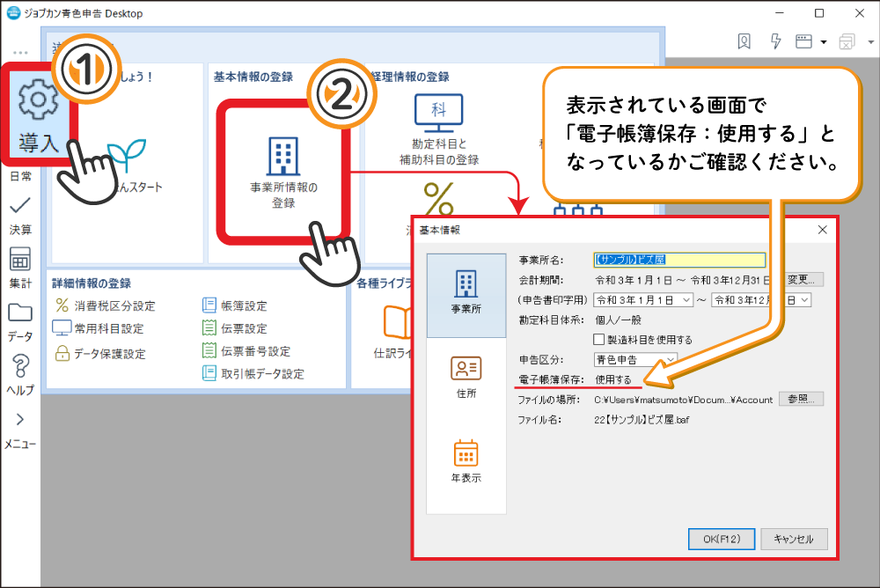880x588 pixels.
Task: Click キャンセル button in dialog
Action: click(x=794, y=539)
